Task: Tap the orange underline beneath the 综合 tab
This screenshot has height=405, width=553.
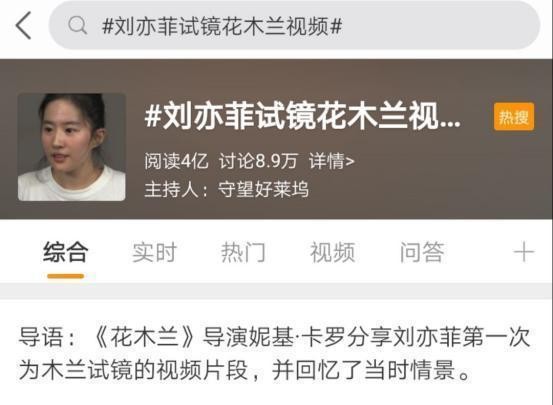Action: 66,276
